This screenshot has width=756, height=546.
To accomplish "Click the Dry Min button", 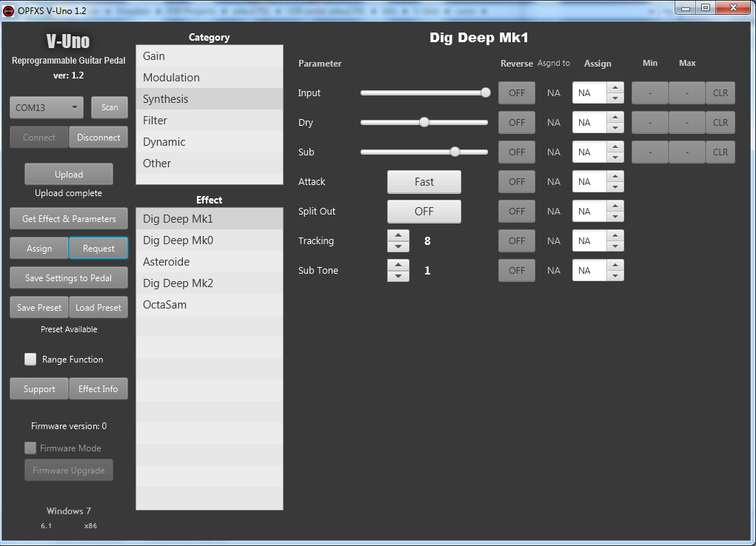I will (x=650, y=122).
